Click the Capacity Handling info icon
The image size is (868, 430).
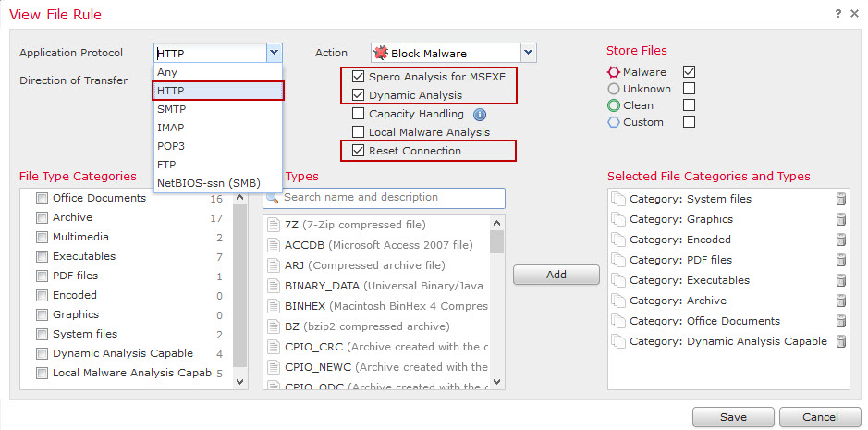coord(480,115)
